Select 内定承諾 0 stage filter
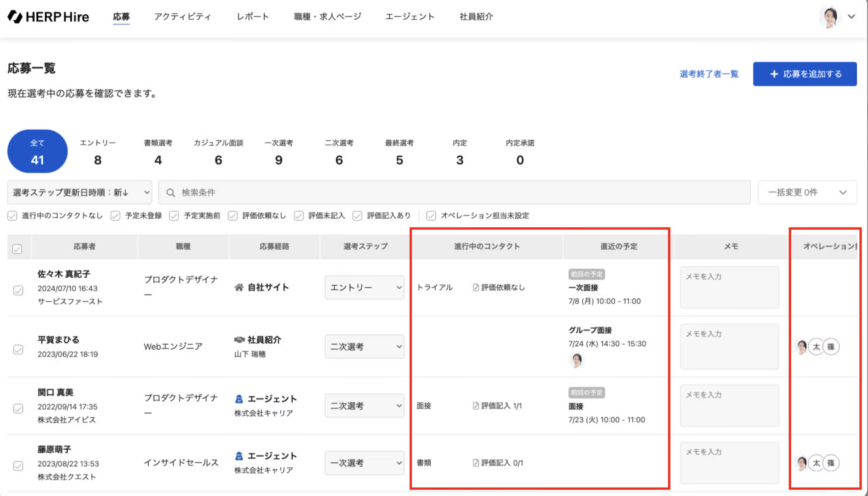Screen dimensions: 868x496 click(520, 152)
